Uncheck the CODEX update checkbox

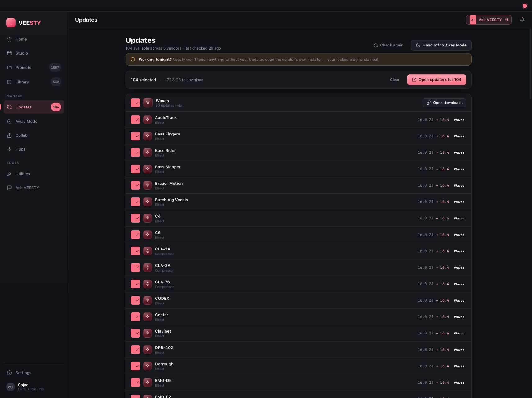point(135,300)
